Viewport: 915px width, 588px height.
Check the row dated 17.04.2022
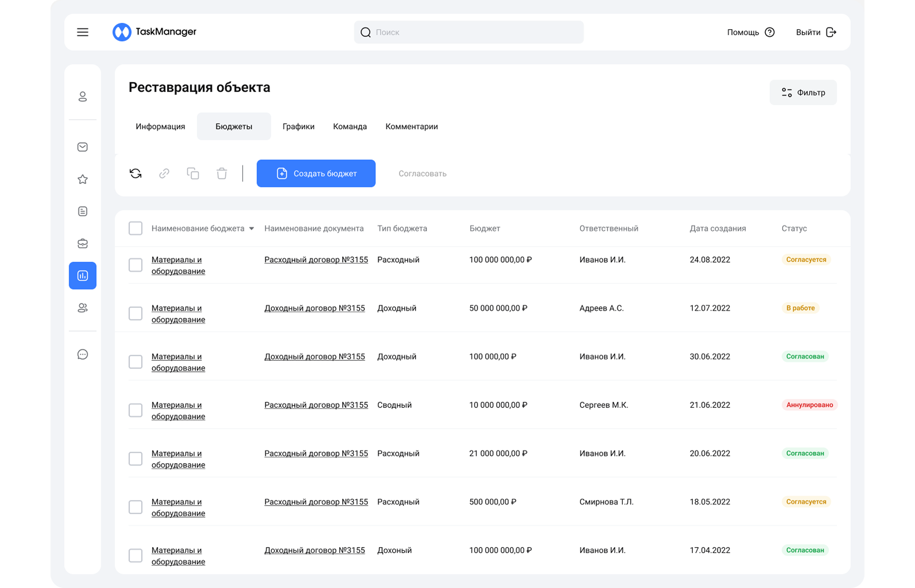(x=135, y=556)
